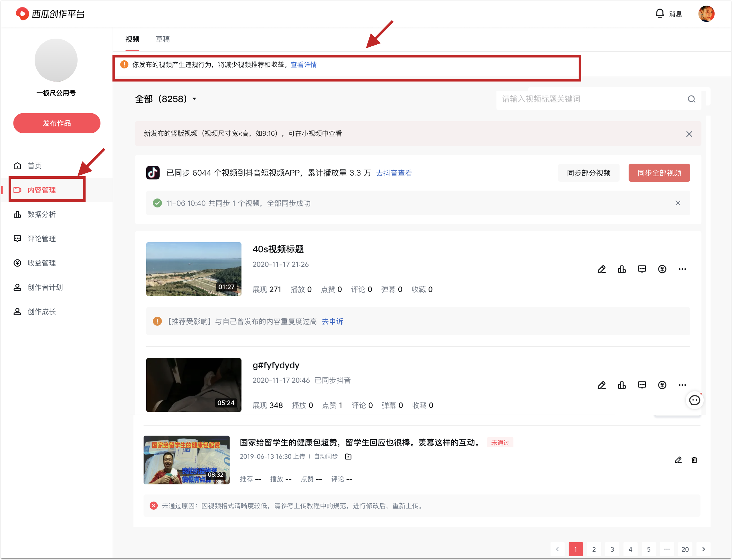Go to pagination page 5
Image resolution: width=732 pixels, height=560 pixels.
(x=649, y=549)
